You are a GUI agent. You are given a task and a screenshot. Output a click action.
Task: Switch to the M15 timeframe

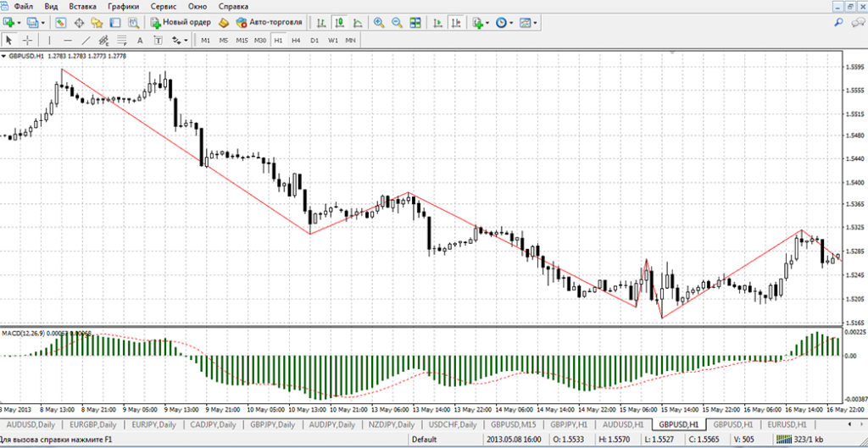[x=242, y=41]
